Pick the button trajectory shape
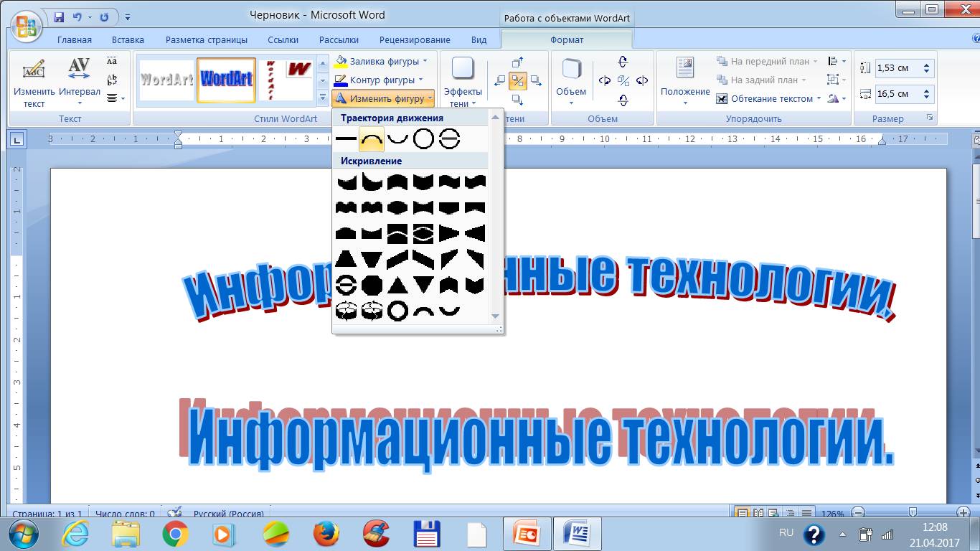 point(449,139)
